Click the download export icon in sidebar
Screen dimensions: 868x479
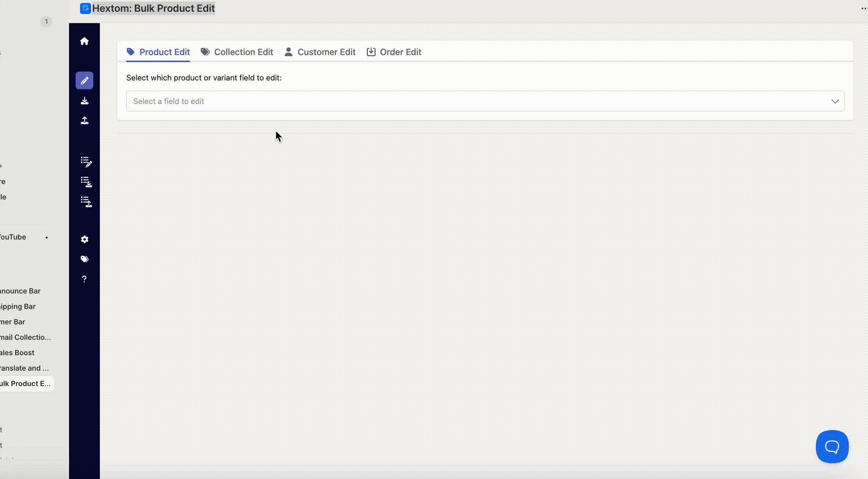[84, 101]
